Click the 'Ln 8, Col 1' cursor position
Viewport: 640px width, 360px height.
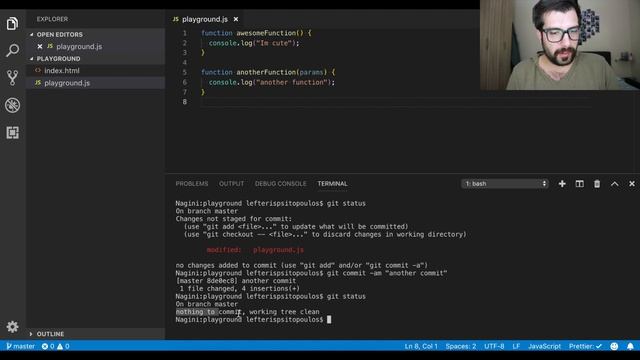[x=421, y=346]
